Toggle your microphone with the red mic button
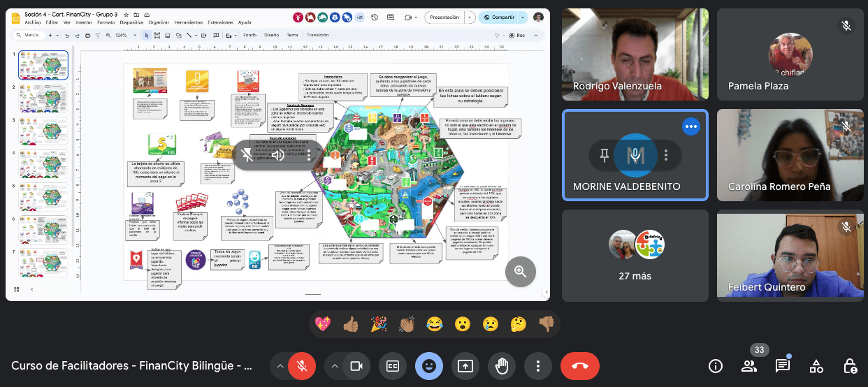 (x=302, y=365)
